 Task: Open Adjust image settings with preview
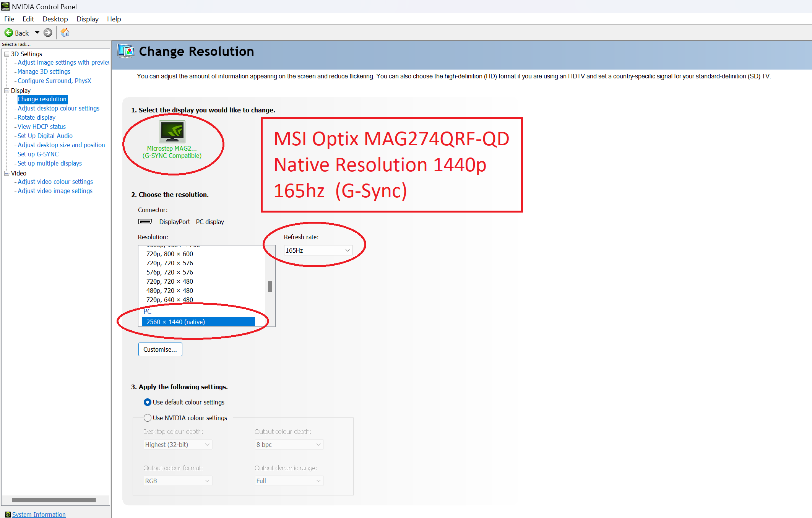coord(63,62)
